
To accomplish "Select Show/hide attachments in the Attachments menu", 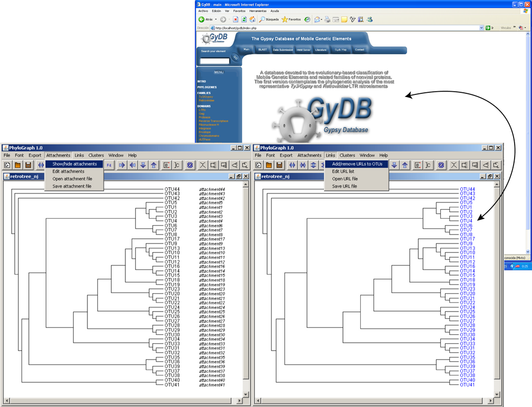I will coord(74,164).
